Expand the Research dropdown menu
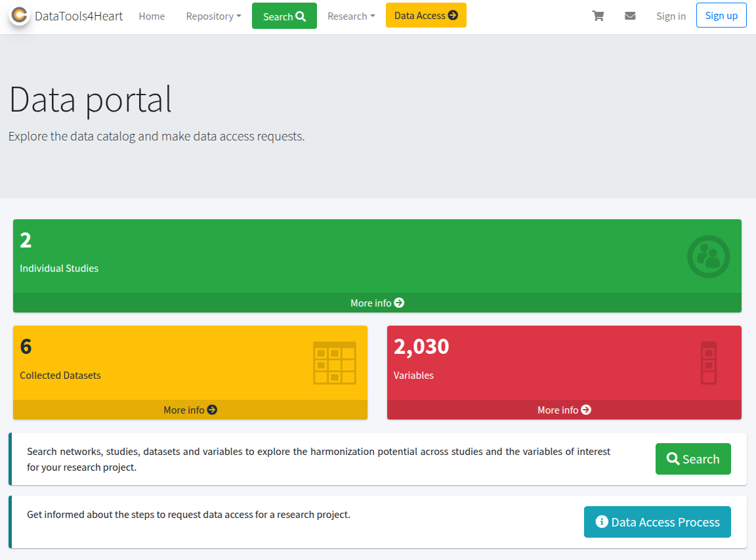The width and height of the screenshot is (756, 560). [x=351, y=16]
